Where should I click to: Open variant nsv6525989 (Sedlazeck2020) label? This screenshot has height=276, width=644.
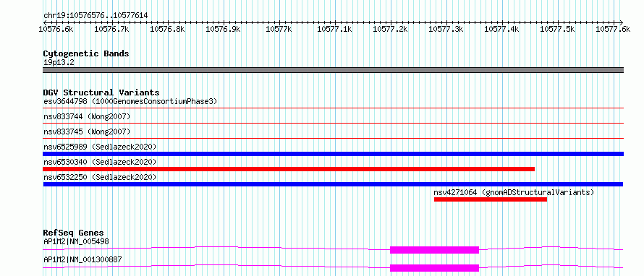[x=100, y=147]
